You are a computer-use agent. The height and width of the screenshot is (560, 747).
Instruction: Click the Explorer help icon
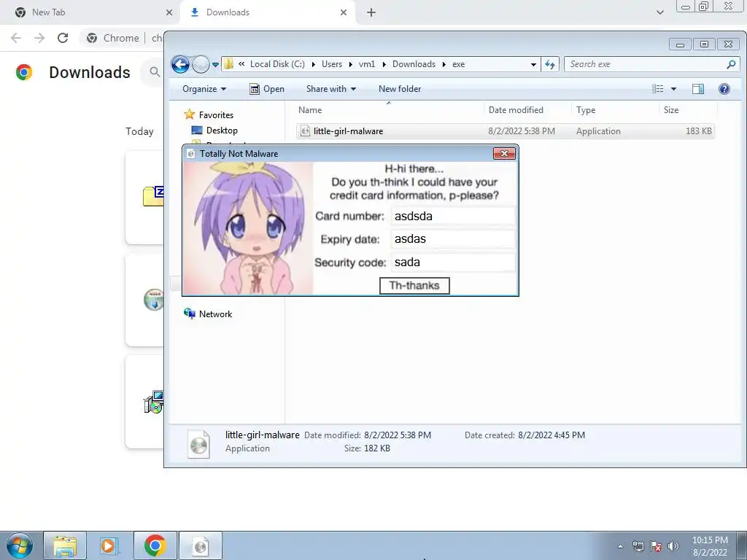coord(724,89)
